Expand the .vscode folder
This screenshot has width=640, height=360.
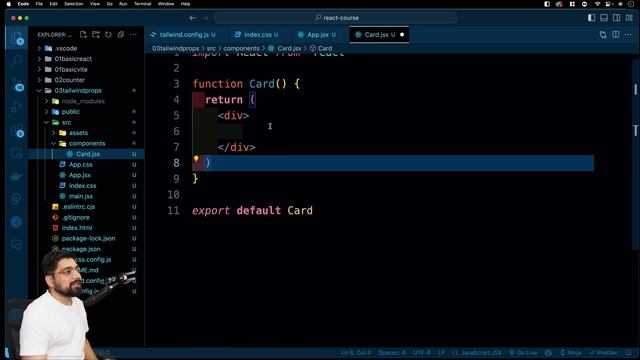pyautogui.click(x=86, y=48)
